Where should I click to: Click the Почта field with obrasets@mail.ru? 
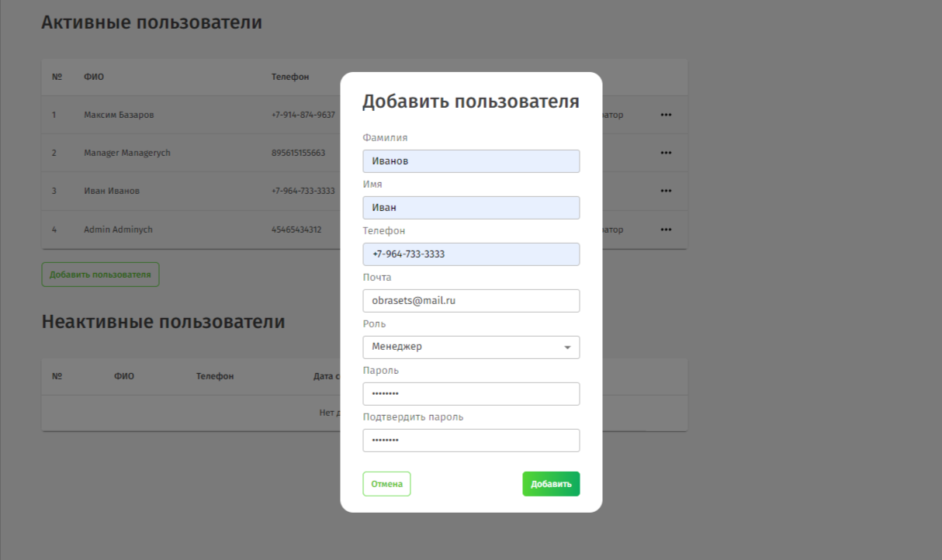click(471, 301)
